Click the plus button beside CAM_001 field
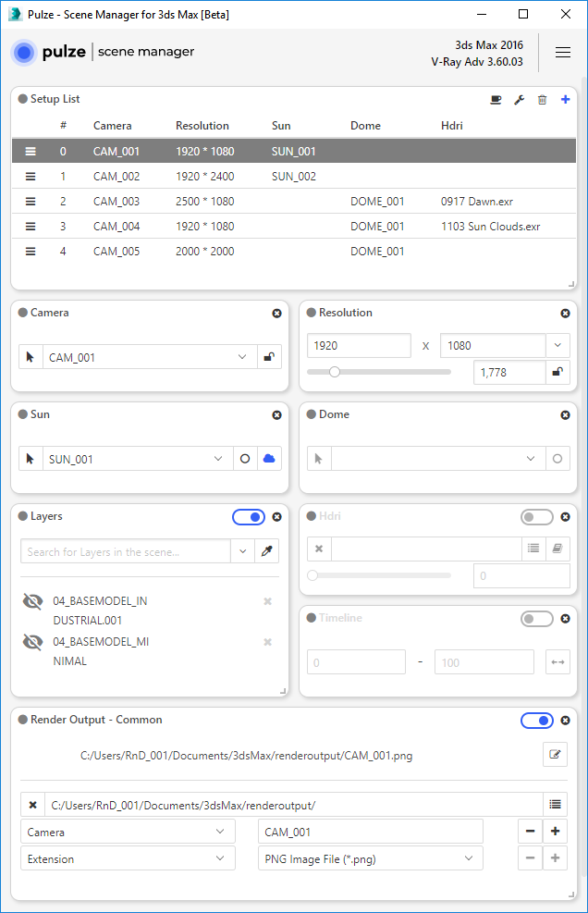 555,832
